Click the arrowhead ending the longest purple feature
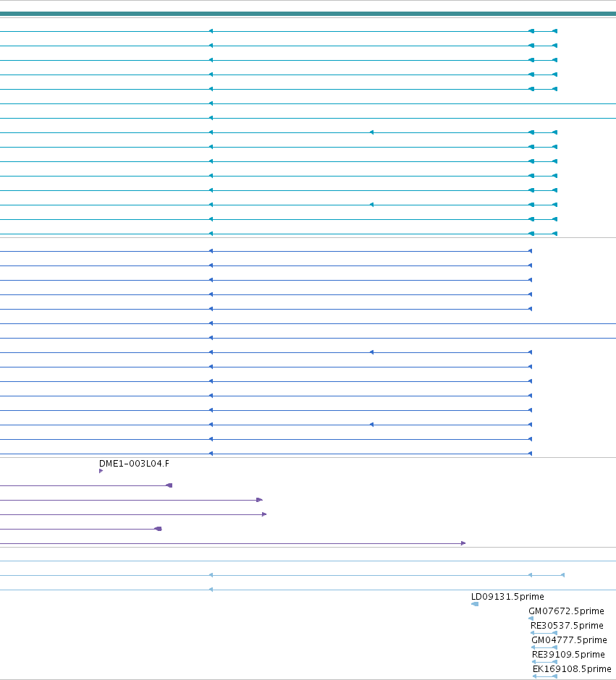Screen dimensions: 616x680 coord(463,543)
